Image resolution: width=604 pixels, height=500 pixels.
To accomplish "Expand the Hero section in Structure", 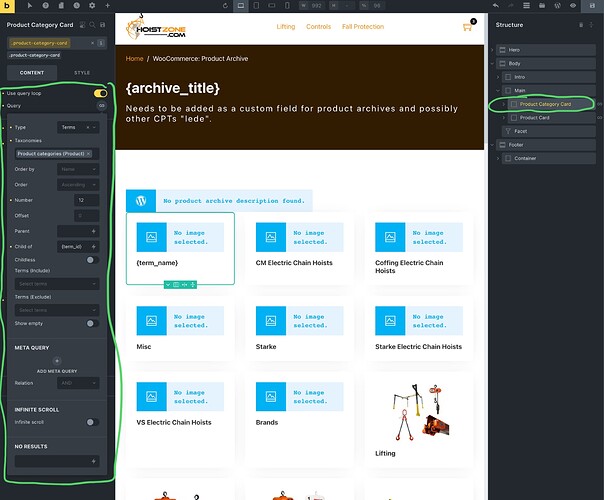I will click(492, 50).
